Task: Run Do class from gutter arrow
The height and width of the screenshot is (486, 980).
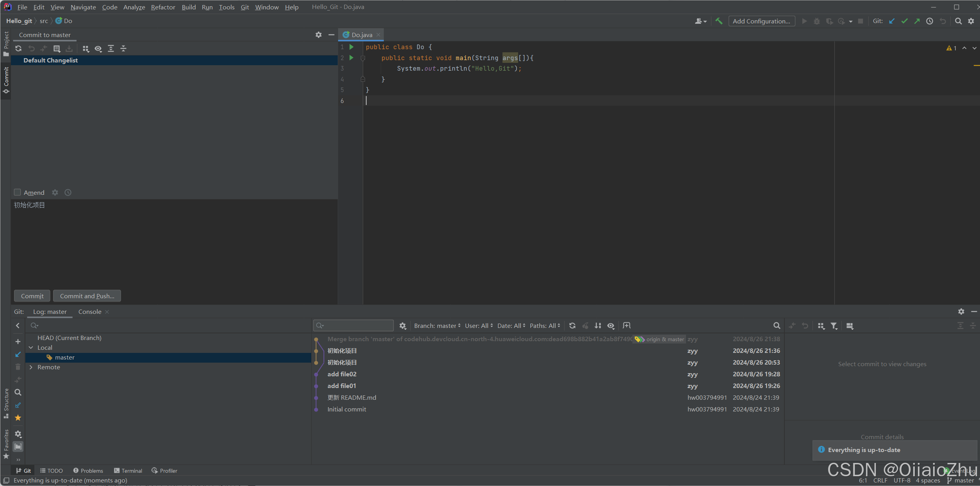Action: coord(351,47)
